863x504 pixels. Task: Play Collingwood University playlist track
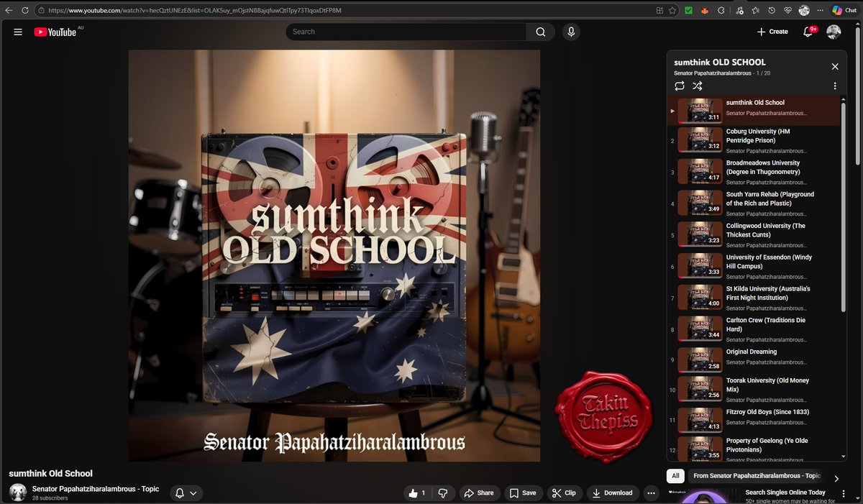[753, 235]
